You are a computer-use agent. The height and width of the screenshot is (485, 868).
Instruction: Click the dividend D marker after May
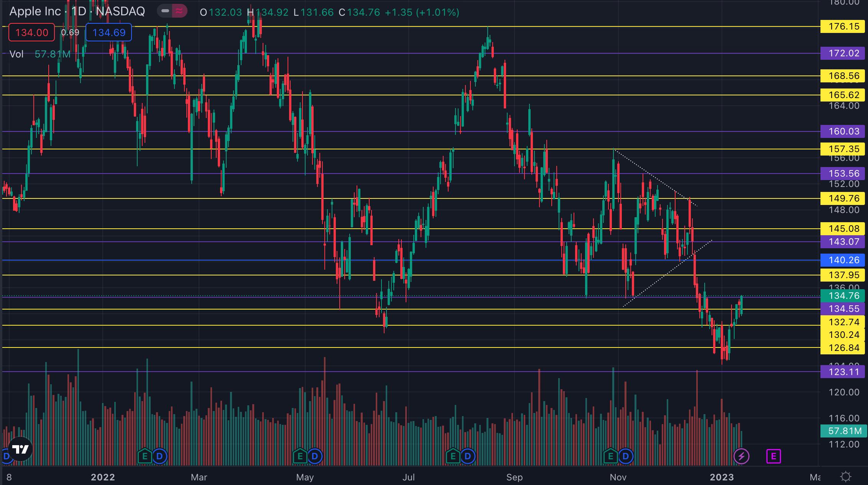(x=315, y=456)
